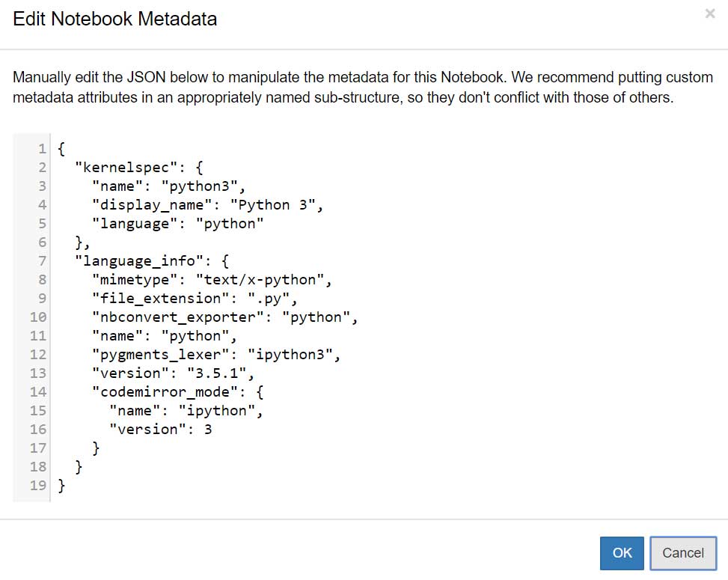This screenshot has height=580, width=728.
Task: Click line number 14 in the gutter
Action: point(38,391)
